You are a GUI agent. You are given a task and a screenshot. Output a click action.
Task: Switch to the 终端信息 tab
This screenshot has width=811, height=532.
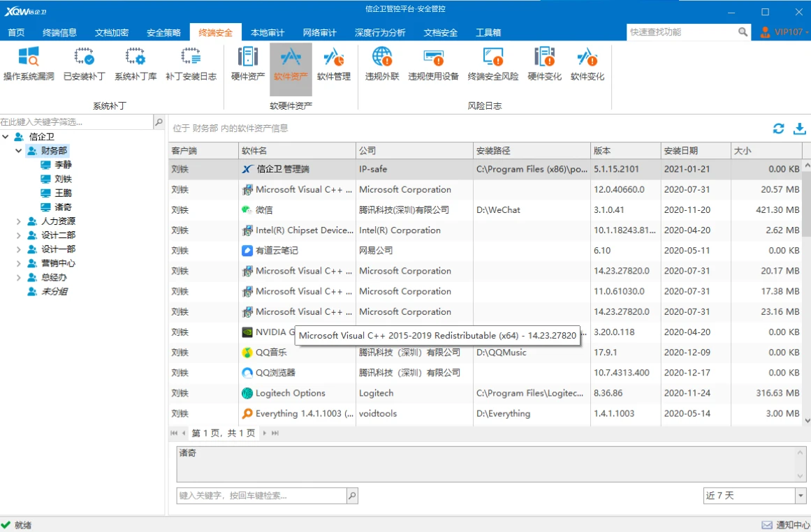(x=59, y=33)
